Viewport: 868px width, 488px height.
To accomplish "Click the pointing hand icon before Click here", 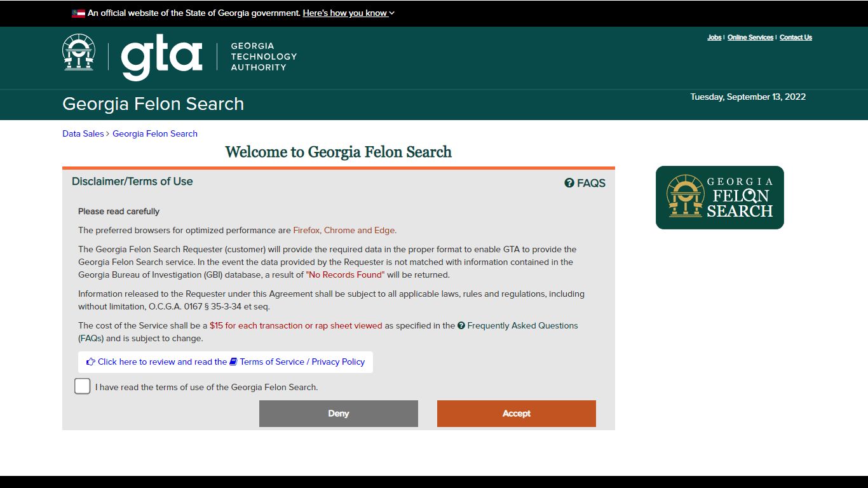I will [x=91, y=362].
